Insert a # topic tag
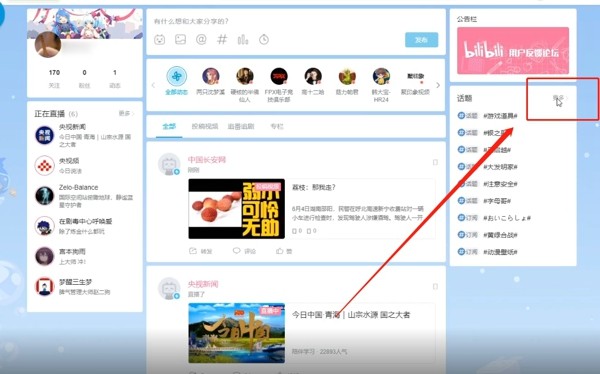This screenshot has height=374, width=600. pyautogui.click(x=222, y=39)
